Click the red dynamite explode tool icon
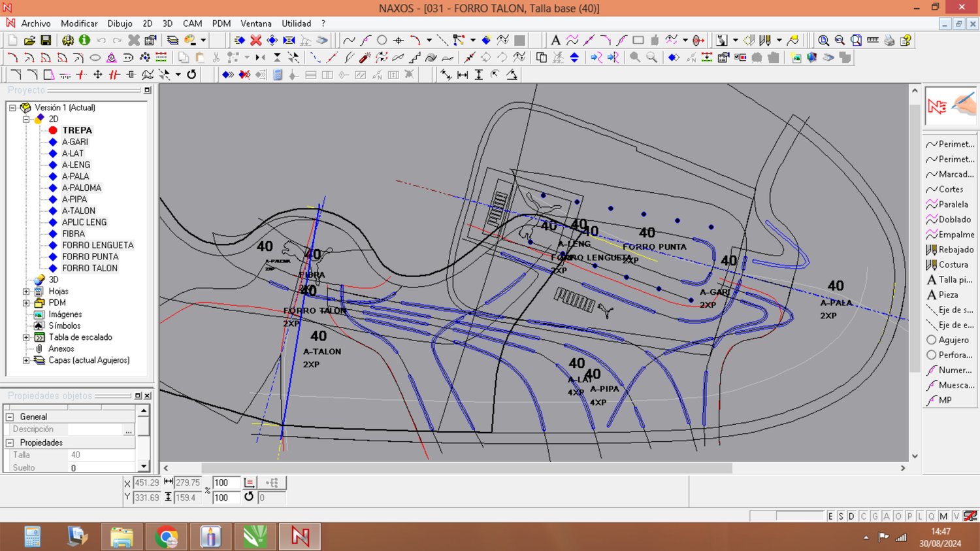The image size is (980, 551). coord(365,58)
